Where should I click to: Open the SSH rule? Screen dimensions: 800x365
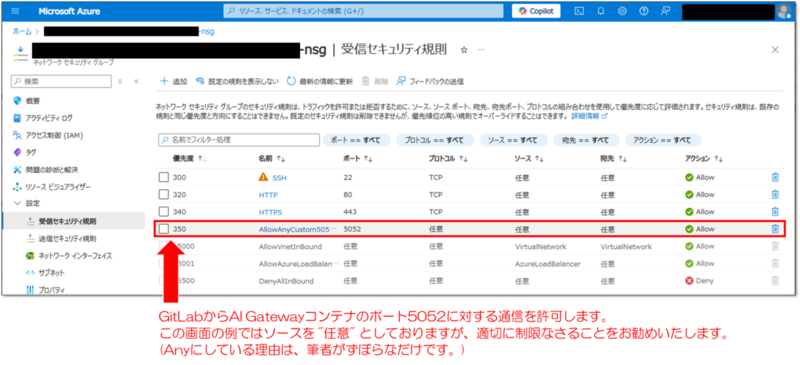pos(280,178)
